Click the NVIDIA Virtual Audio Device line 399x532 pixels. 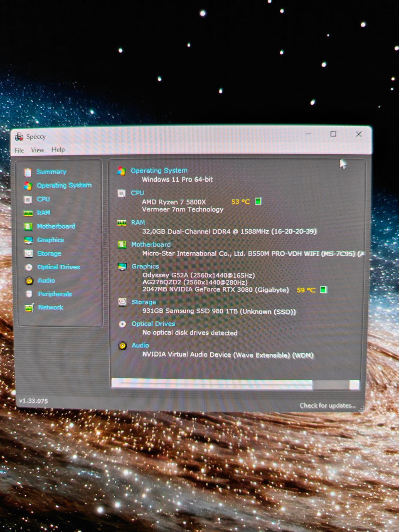[x=228, y=355]
